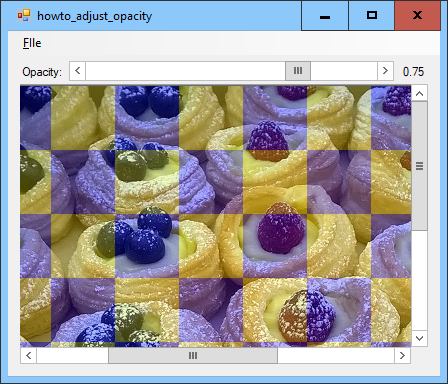448x384 pixels.
Task: Click the opacity slider's left arrow
Action: pos(78,71)
